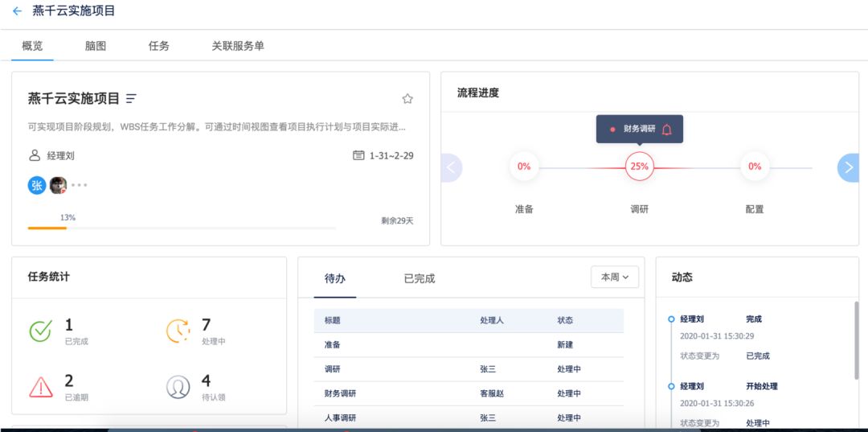Switch to the 脑图 tab
868x432 pixels.
pos(96,46)
